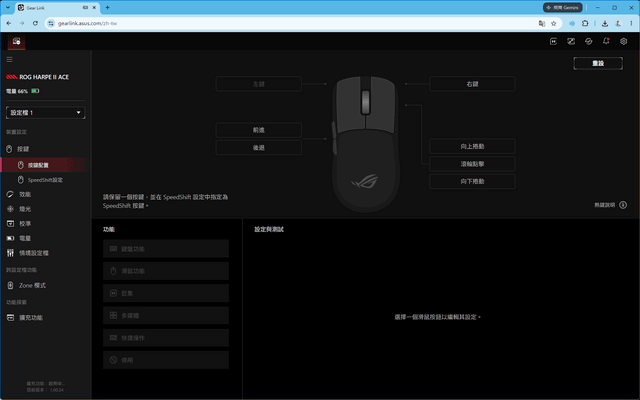This screenshot has width=640, height=400.
Task: Open the browser profile avatar
Action: (618, 23)
